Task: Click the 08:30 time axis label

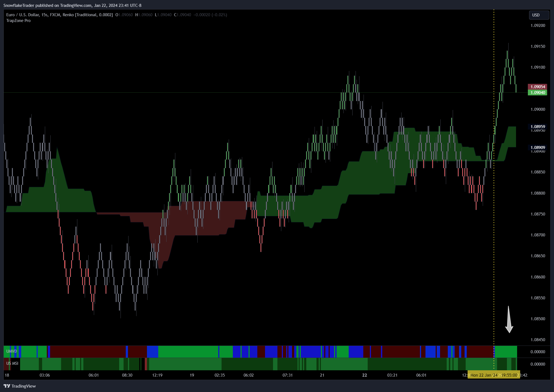Action: click(x=127, y=375)
